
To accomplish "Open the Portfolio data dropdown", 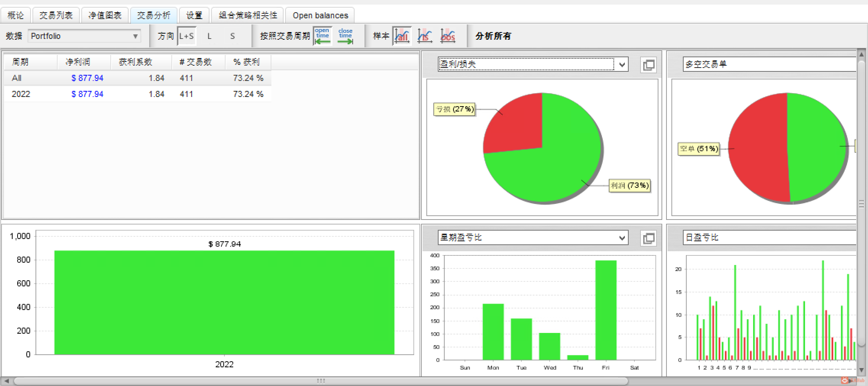I will pyautogui.click(x=84, y=36).
